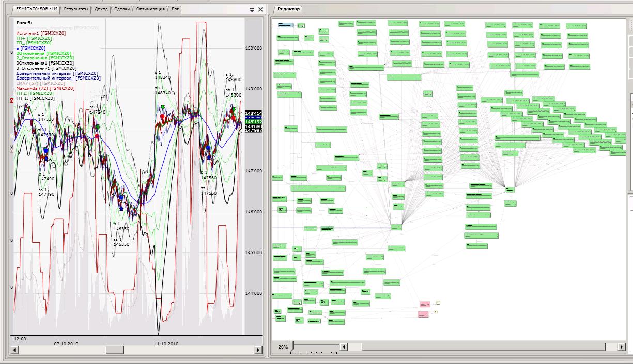Open the Оптимизация tab
The height and width of the screenshot is (364, 633).
coord(150,9)
